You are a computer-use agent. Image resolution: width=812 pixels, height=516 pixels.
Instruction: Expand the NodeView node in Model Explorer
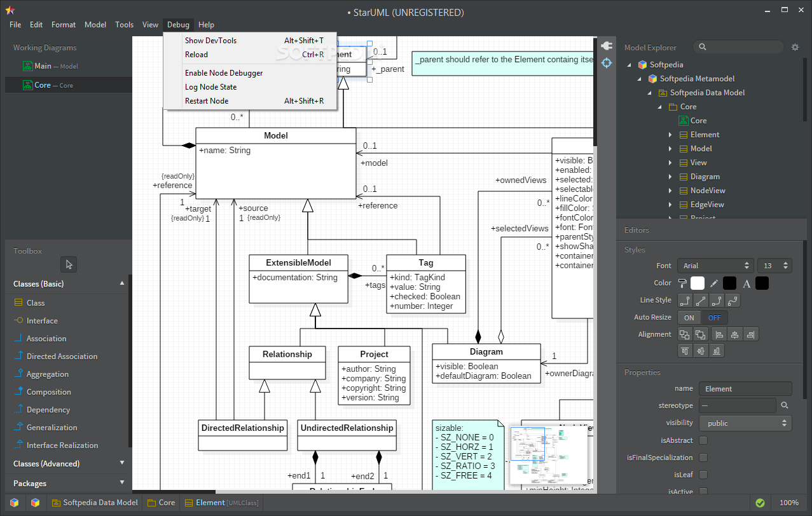[670, 191]
